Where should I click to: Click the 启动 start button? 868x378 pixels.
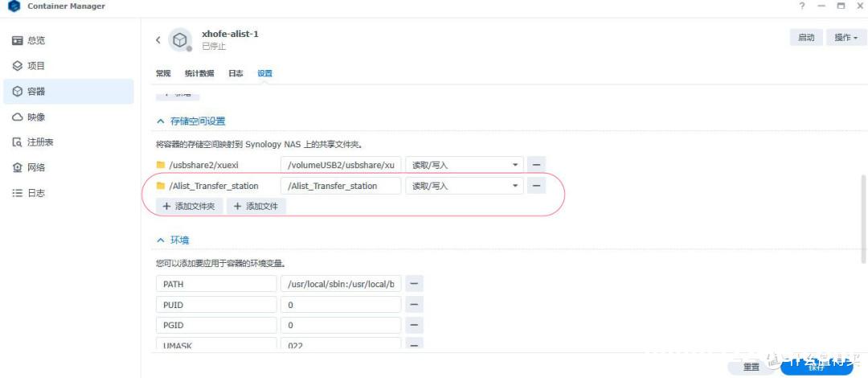[x=805, y=38]
